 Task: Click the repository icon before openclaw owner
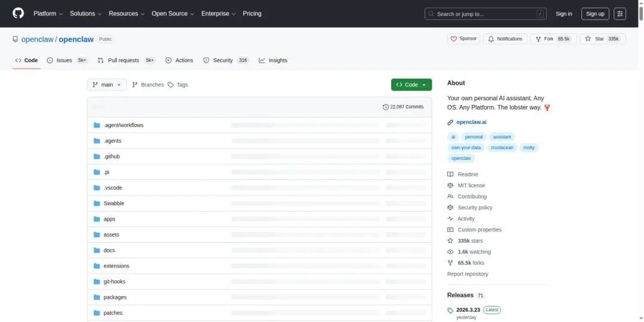click(x=15, y=39)
